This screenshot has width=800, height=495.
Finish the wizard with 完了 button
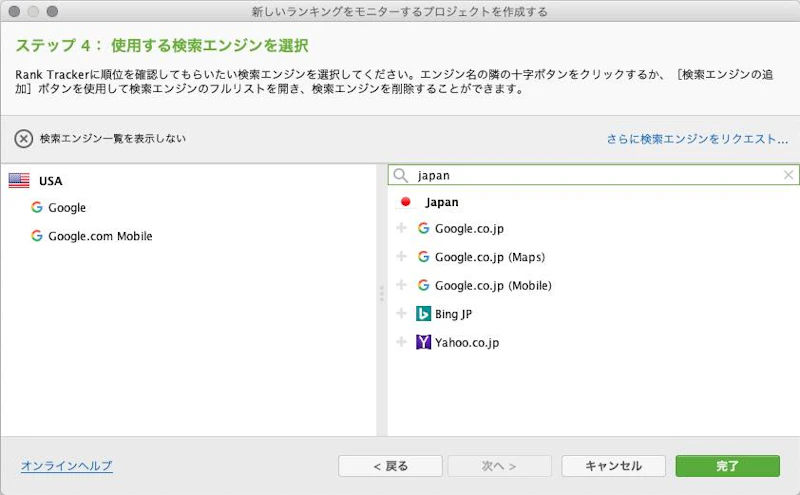coord(727,466)
